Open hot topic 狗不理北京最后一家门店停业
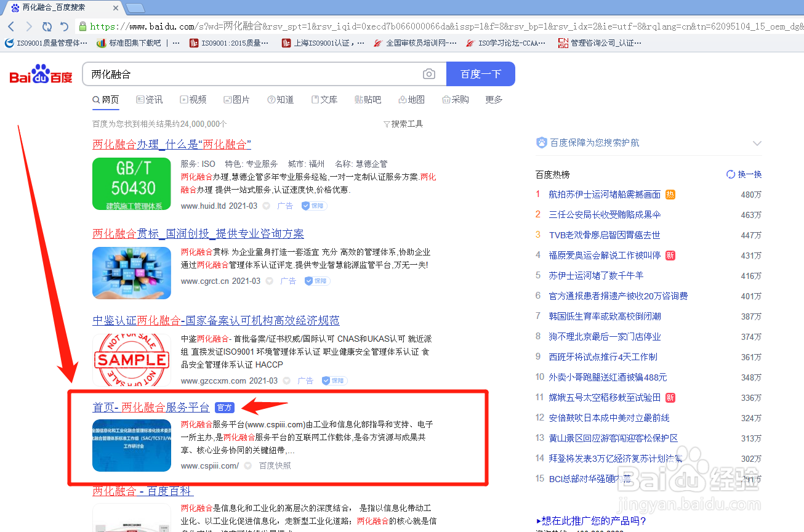This screenshot has height=532, width=804. tap(605, 337)
